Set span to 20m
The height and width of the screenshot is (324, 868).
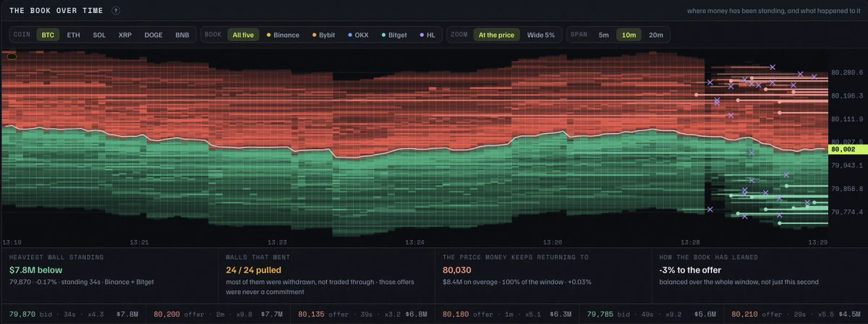(x=655, y=35)
